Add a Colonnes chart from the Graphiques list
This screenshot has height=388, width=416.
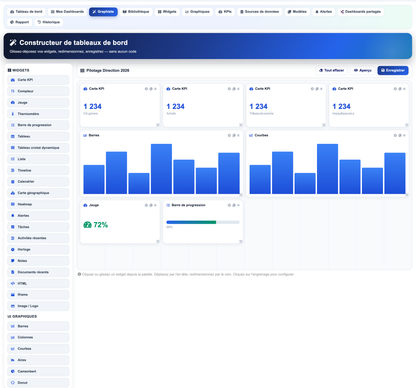(38, 337)
